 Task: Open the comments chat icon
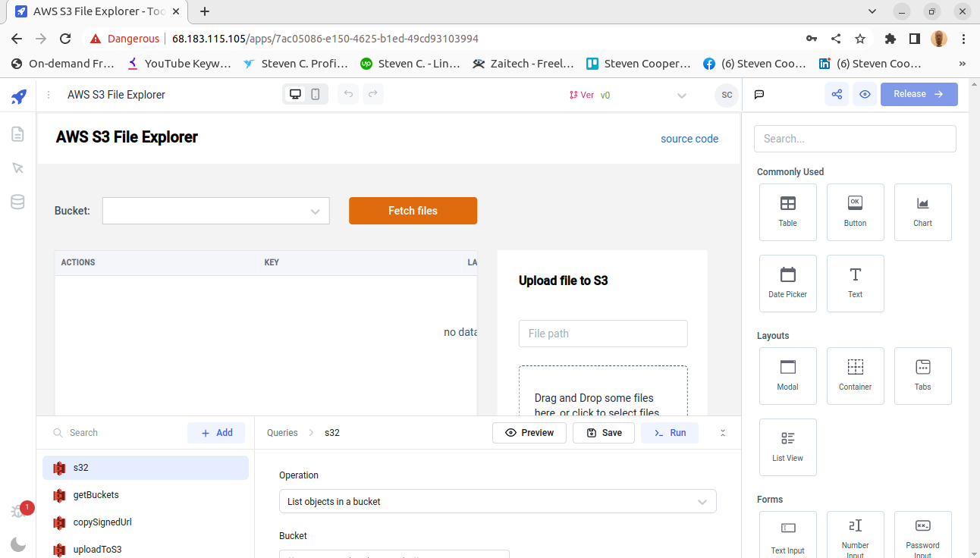(759, 94)
